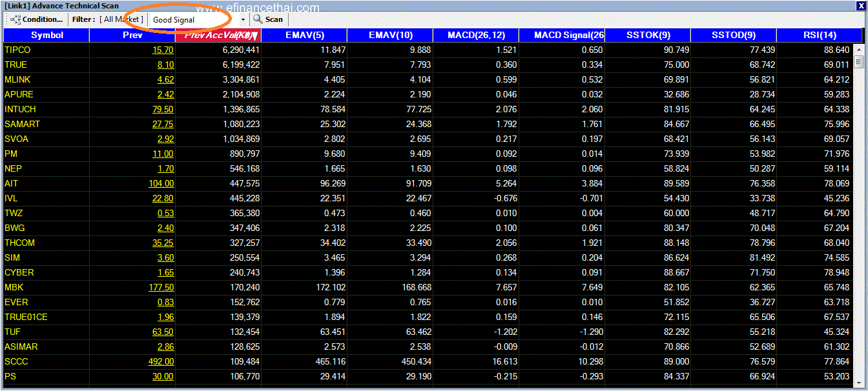Select the EVER symbol
This screenshot has height=391, width=868.
click(16, 302)
